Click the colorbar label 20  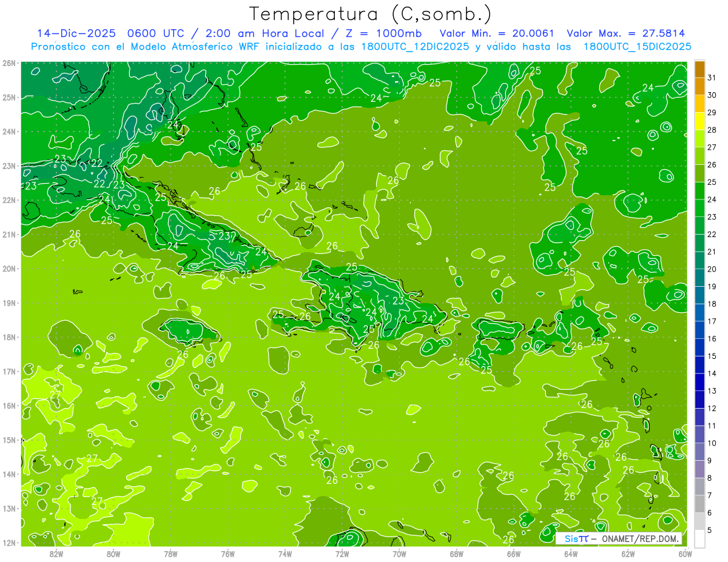pos(712,269)
